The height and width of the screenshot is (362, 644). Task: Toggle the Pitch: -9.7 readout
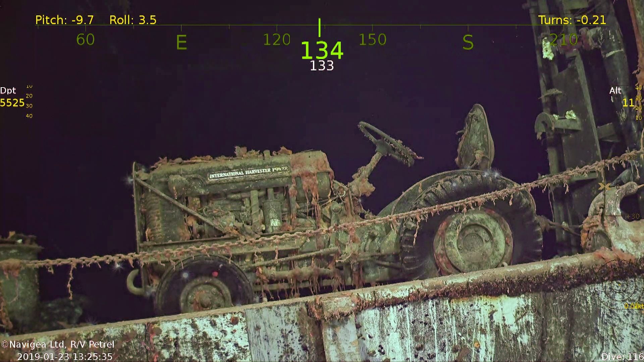[64, 20]
